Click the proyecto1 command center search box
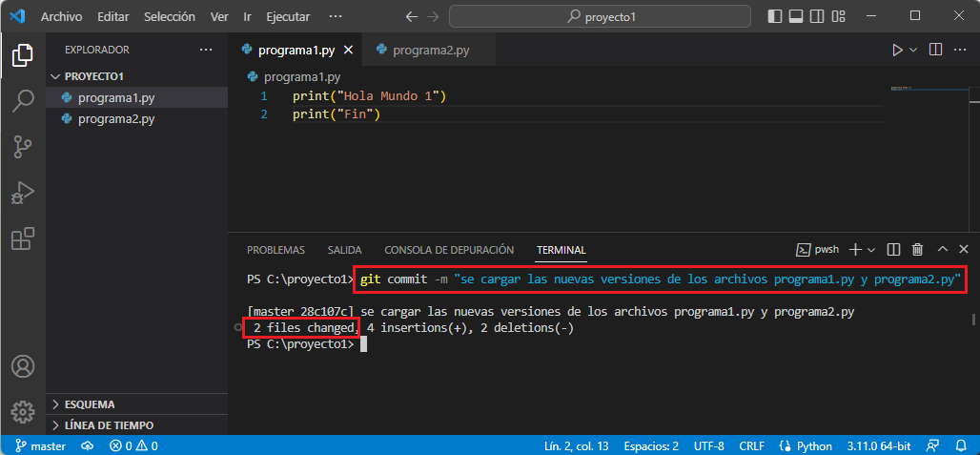980x455 pixels. [x=600, y=17]
